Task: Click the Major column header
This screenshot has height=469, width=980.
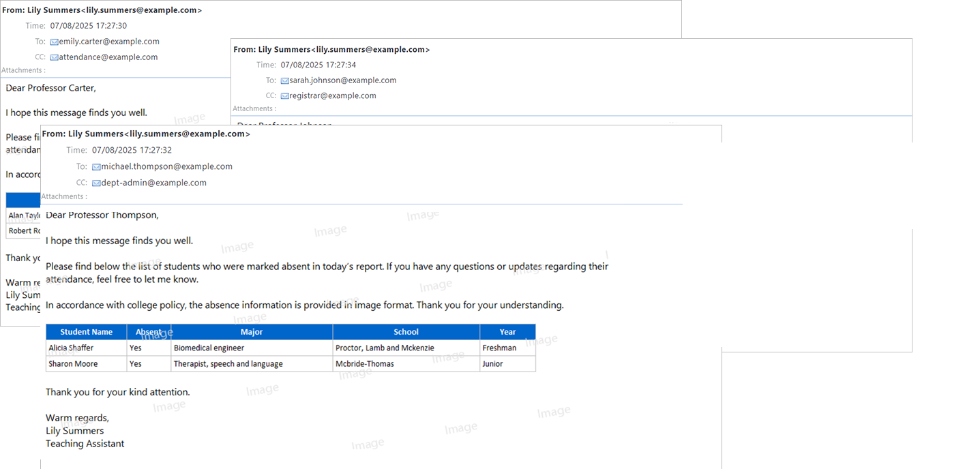Action: point(252,332)
